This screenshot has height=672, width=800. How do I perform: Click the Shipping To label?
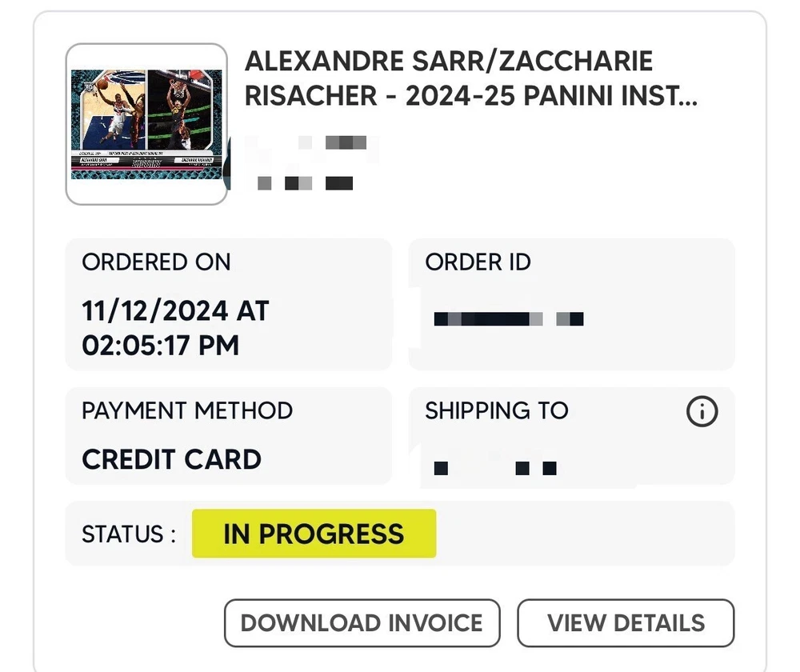pyautogui.click(x=496, y=411)
